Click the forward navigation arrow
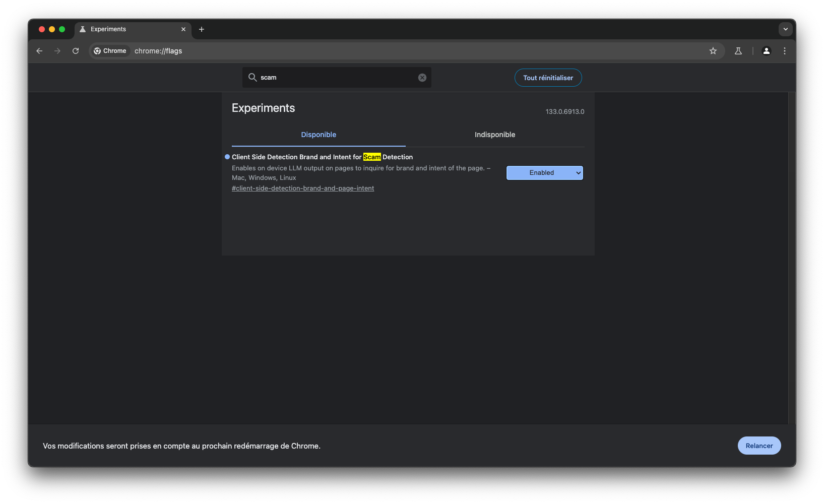824x504 pixels. pos(57,51)
